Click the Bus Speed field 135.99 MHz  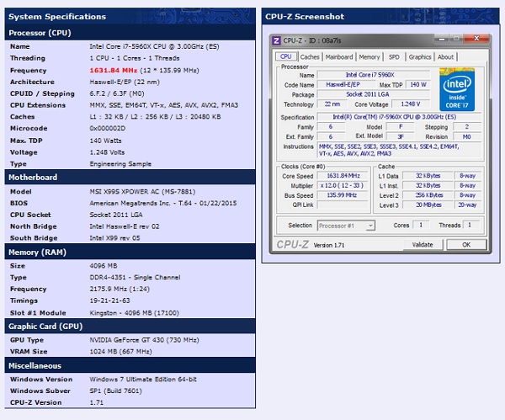343,195
